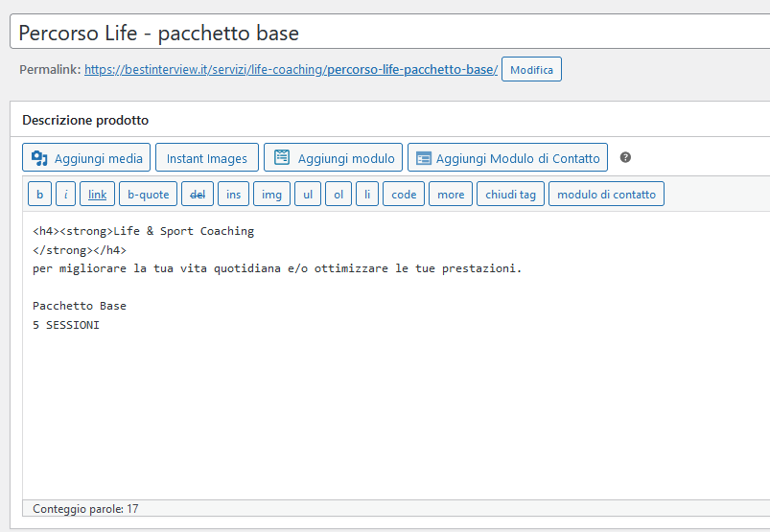Screen dimensions: 770x532
Task: Click the del strikethrough quicktag
Action: point(198,195)
